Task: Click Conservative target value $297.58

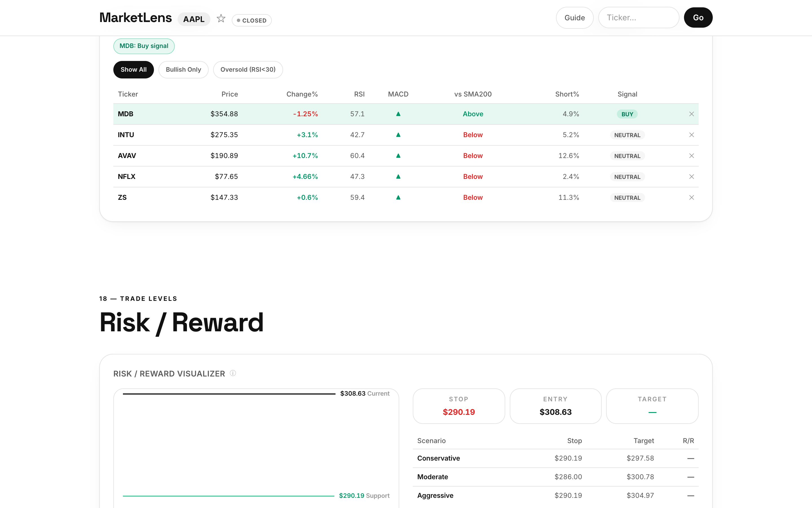Action: (x=640, y=458)
